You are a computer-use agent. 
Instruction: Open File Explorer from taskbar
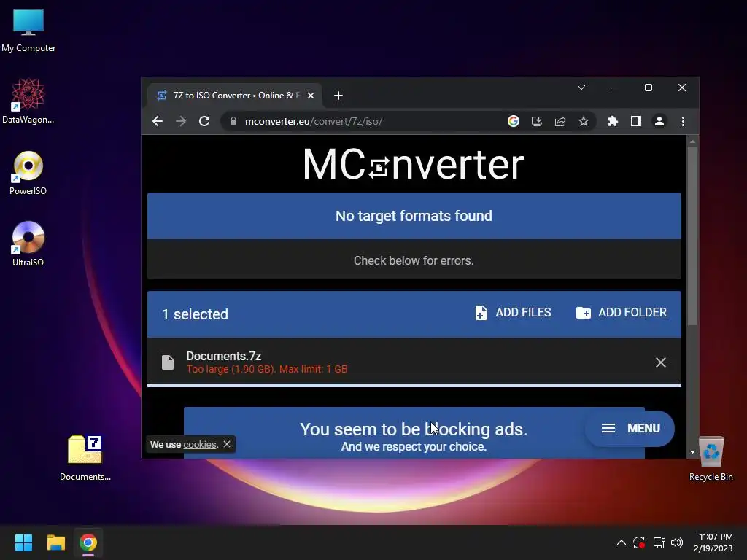click(x=55, y=542)
